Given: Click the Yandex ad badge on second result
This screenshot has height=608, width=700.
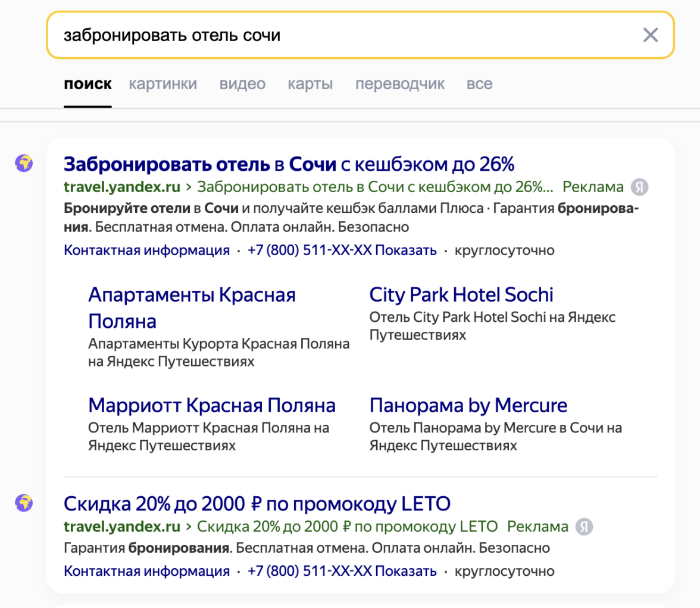Looking at the screenshot, I should click(x=585, y=526).
